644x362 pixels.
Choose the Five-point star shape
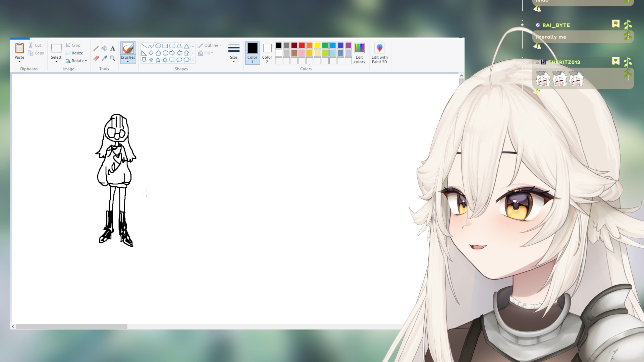pos(158,60)
